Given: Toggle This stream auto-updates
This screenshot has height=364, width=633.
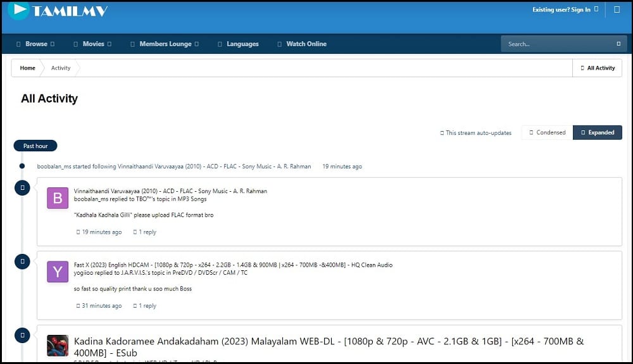Looking at the screenshot, I should 475,133.
